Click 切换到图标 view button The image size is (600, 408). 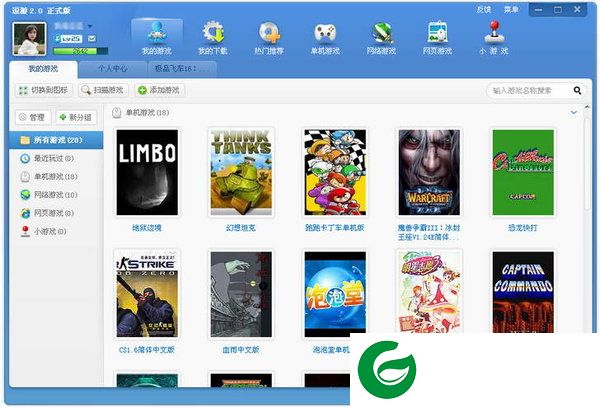tap(44, 90)
